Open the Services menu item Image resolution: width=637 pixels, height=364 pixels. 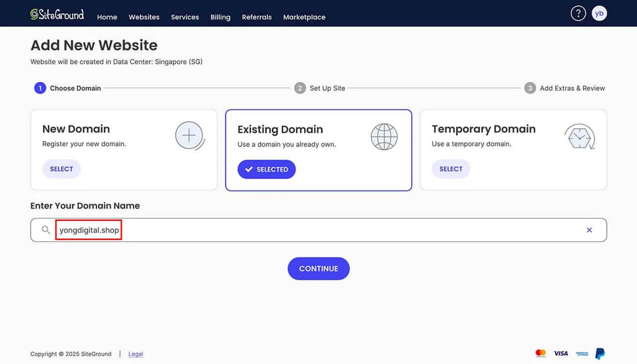(185, 17)
